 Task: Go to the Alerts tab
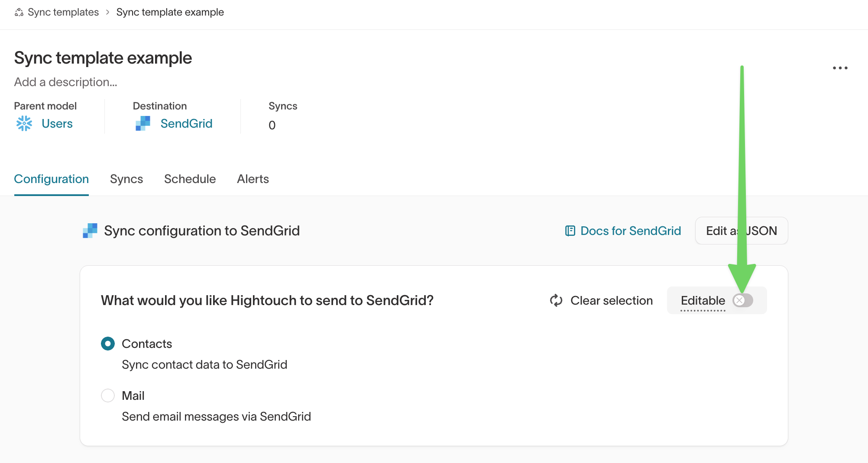point(253,179)
